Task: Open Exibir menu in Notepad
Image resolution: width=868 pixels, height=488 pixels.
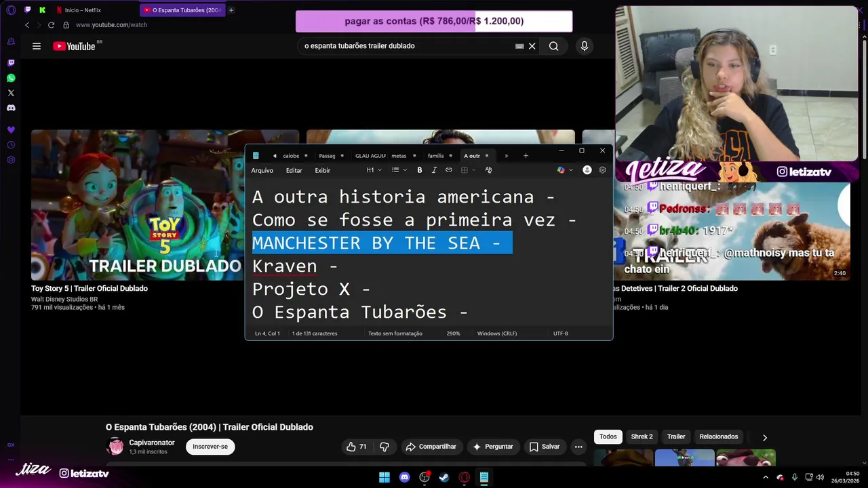Action: pyautogui.click(x=323, y=170)
